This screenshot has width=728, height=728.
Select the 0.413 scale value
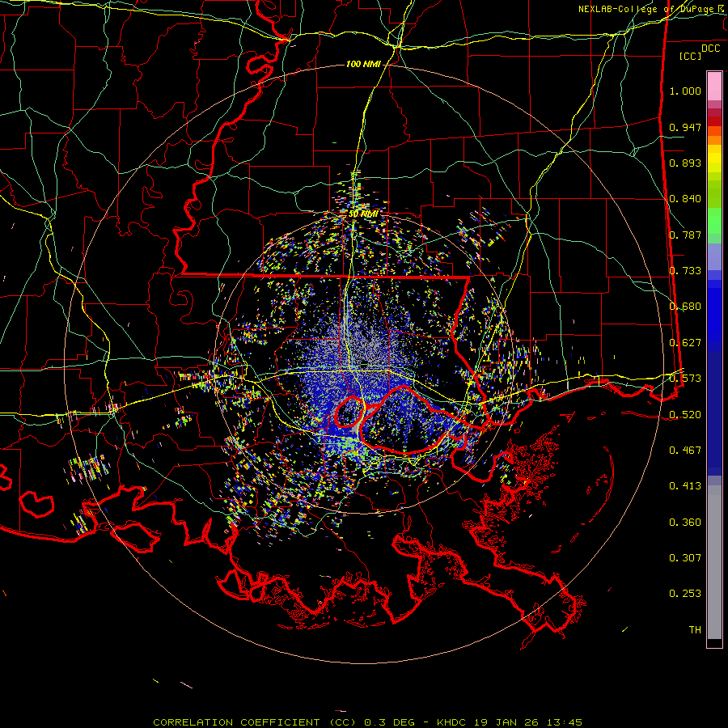click(x=685, y=486)
